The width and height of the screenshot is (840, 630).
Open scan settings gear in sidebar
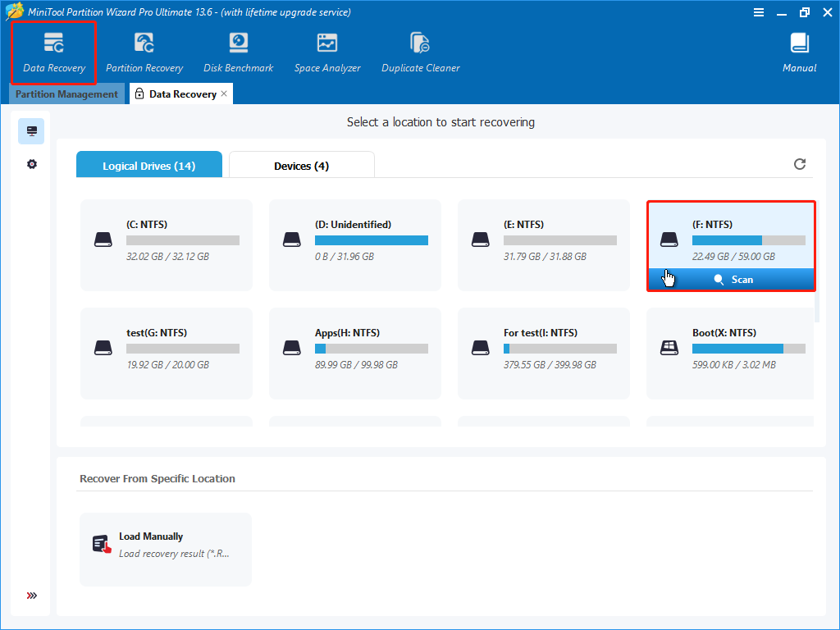click(32, 164)
